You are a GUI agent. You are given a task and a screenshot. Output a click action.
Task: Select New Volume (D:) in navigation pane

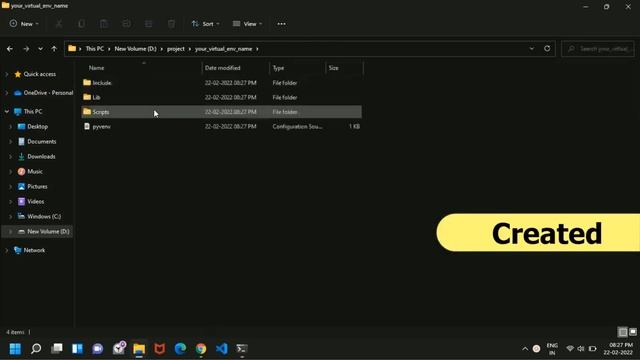coord(48,231)
